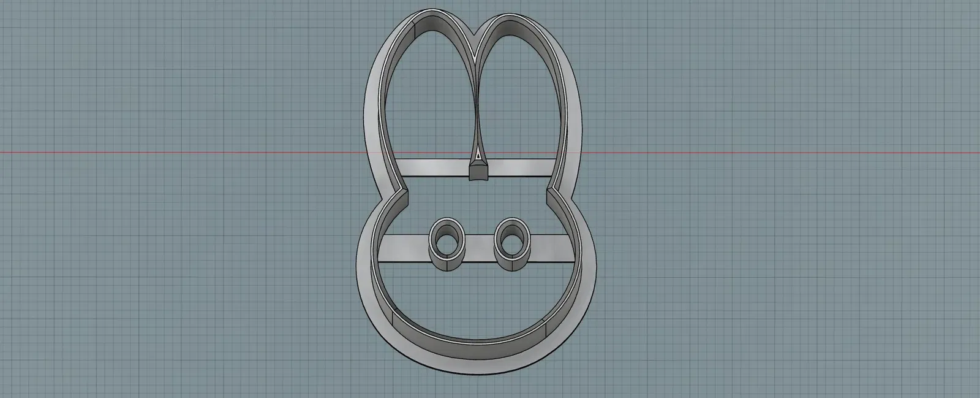Select the left eye ring of the bunny cutter
The height and width of the screenshot is (398, 980).
[x=447, y=245]
